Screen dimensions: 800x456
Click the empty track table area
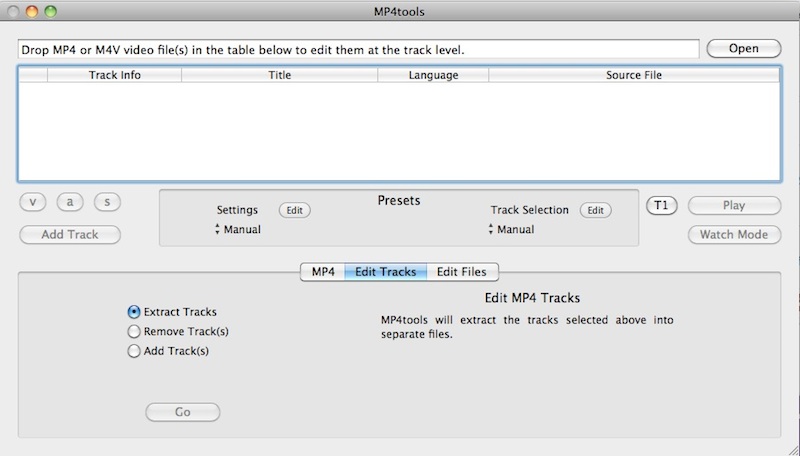tap(399, 131)
